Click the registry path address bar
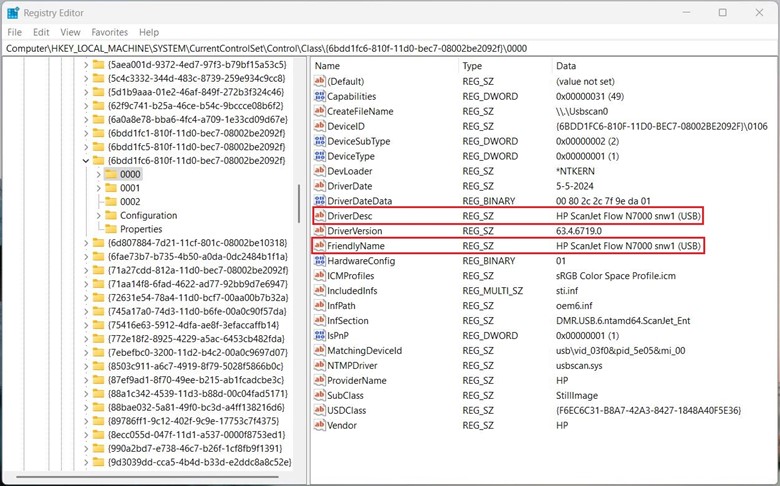Viewport: 780px width, 486px height. pyautogui.click(x=390, y=48)
